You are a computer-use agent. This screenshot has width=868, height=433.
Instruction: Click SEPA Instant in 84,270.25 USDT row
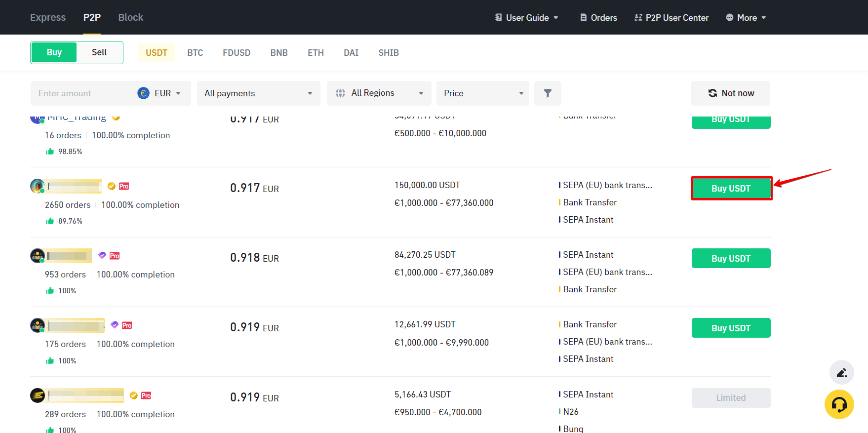[x=588, y=255]
